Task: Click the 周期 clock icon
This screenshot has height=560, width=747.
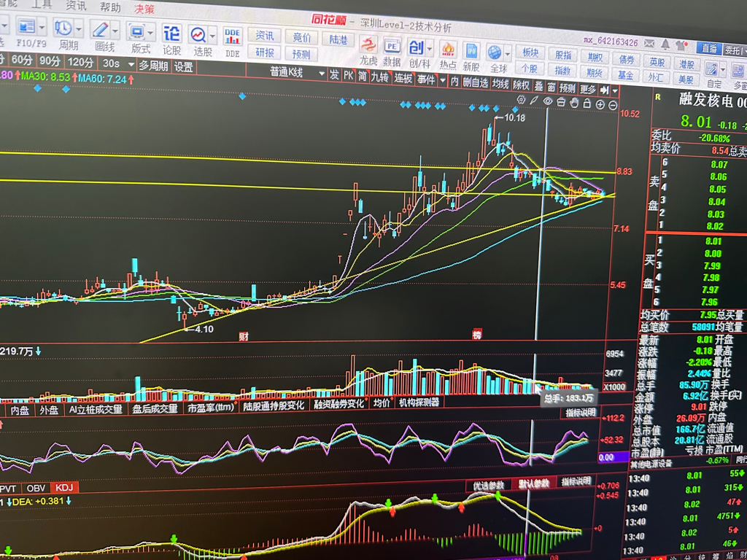Action: tap(63, 28)
